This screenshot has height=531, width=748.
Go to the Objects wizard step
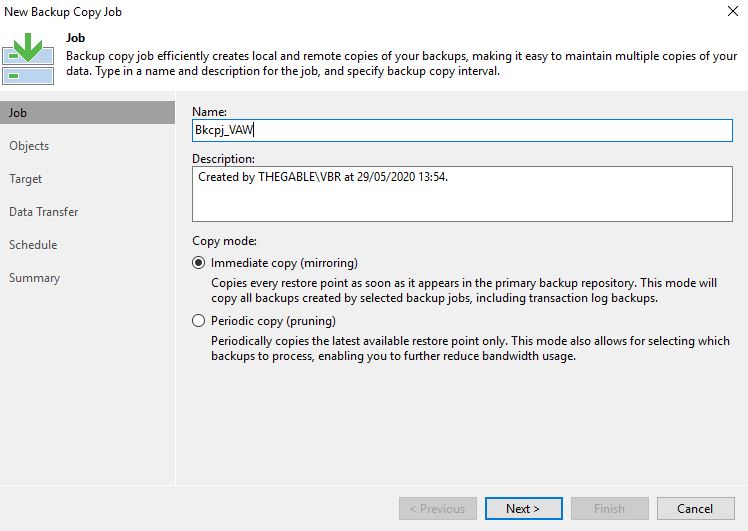click(29, 146)
